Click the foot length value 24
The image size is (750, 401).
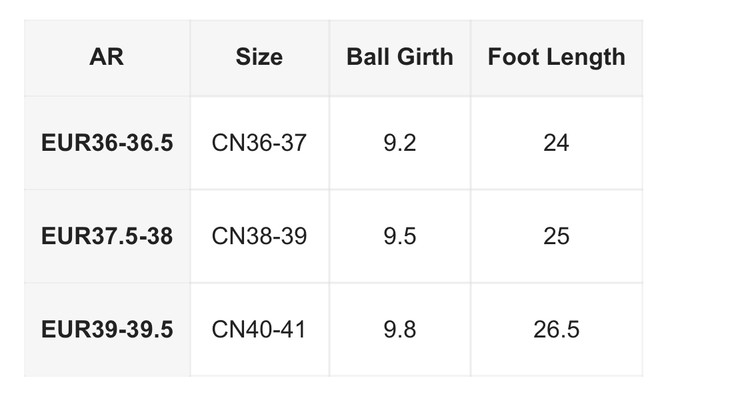[556, 143]
